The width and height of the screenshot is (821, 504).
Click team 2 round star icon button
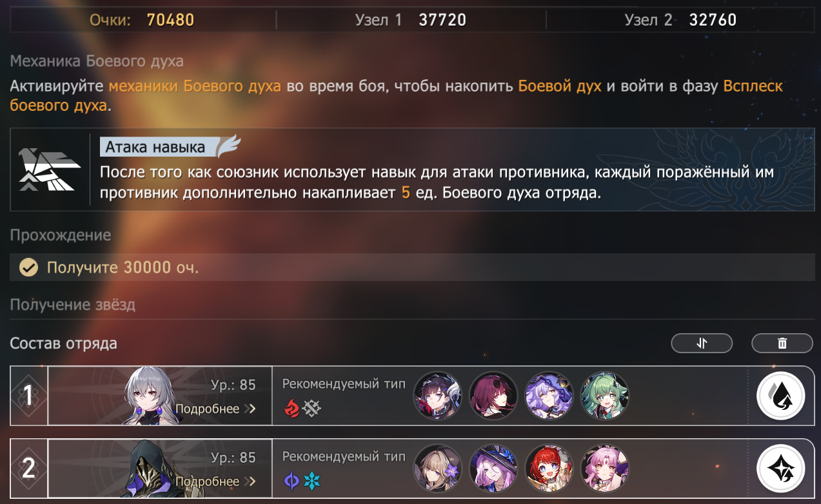click(780, 469)
